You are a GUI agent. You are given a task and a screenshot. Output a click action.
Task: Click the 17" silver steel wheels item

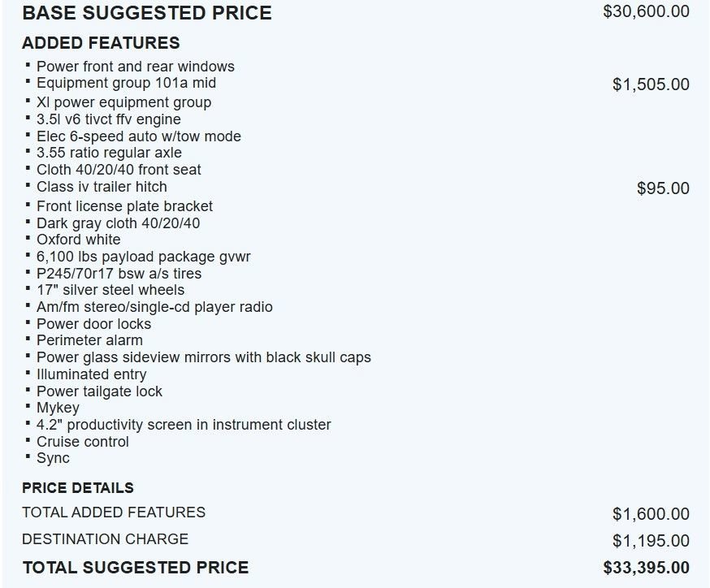click(110, 290)
